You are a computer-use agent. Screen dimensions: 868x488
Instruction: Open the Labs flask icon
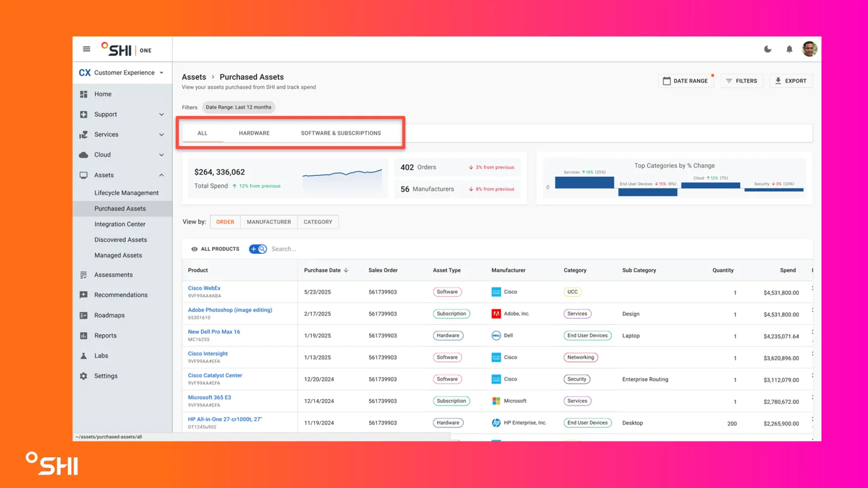point(84,356)
